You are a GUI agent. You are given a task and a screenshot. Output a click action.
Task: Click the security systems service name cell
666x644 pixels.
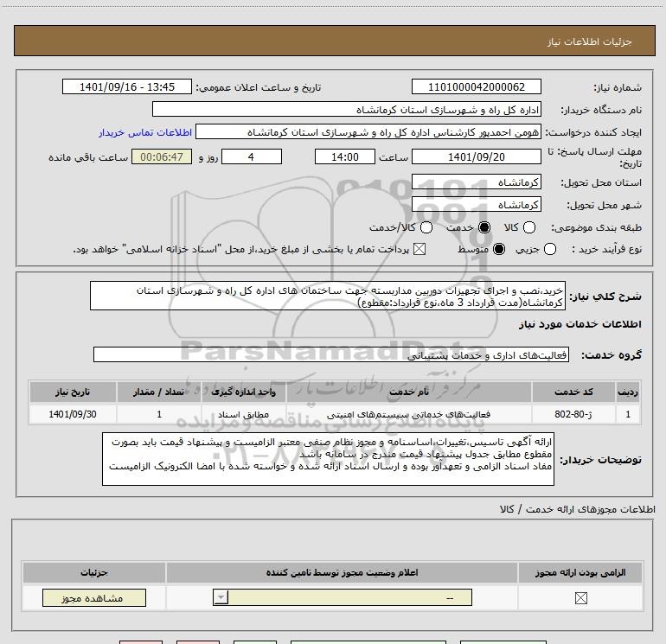tap(408, 414)
